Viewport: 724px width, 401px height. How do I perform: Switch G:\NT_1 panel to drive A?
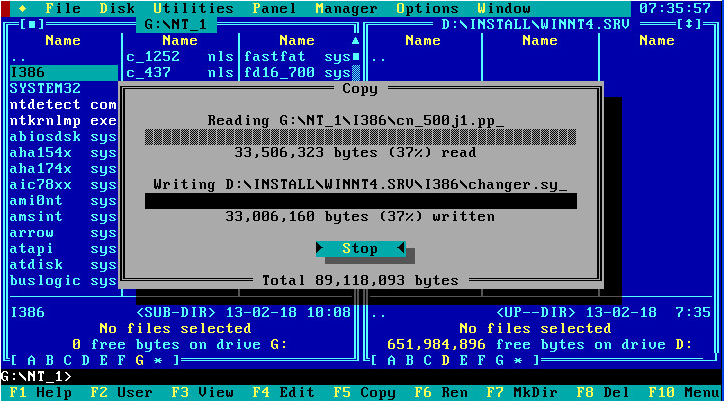click(31, 360)
